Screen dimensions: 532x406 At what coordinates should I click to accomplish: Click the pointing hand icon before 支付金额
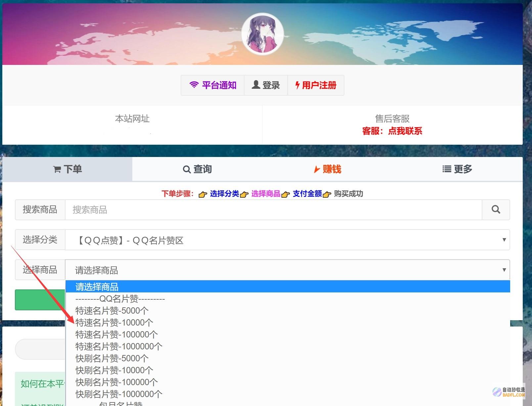286,194
